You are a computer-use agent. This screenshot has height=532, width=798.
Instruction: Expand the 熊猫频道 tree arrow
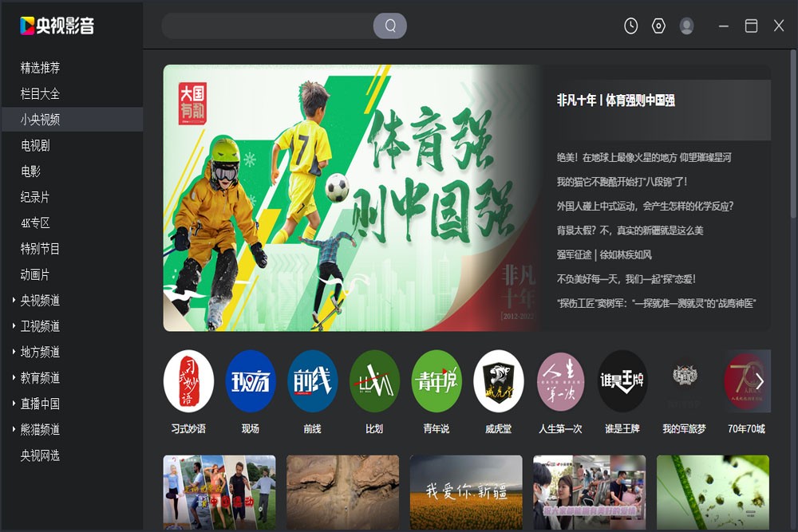click(14, 429)
